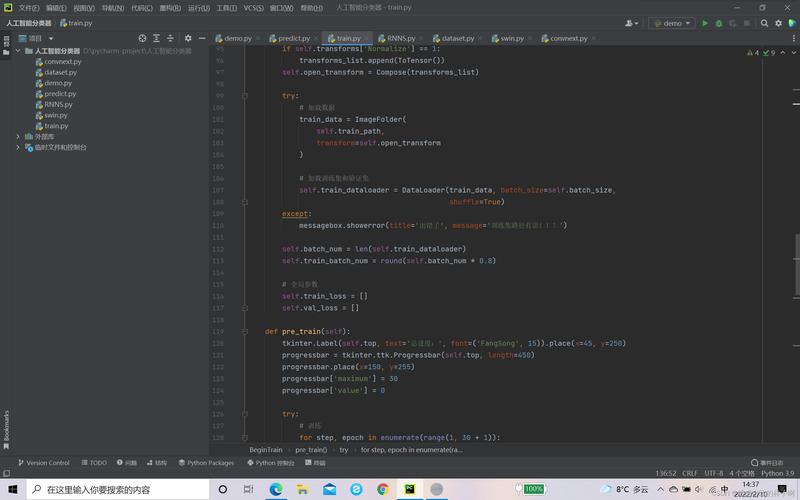
Task: Collapse all in project panel
Action: pyautogui.click(x=170, y=38)
